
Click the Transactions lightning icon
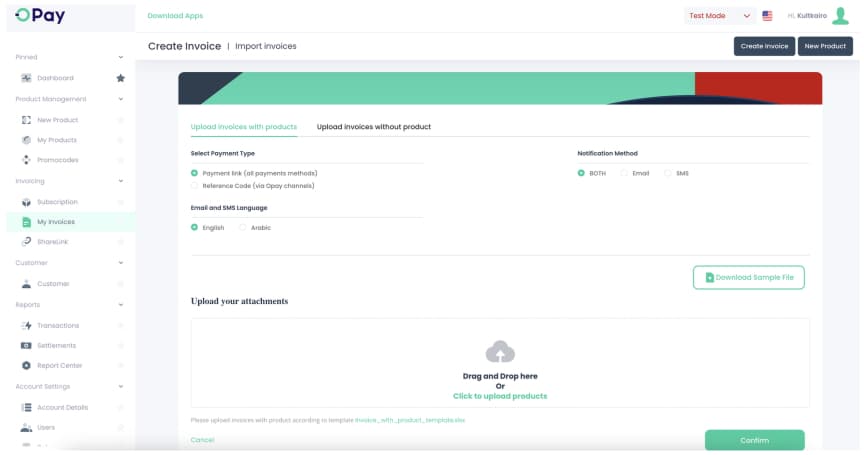(x=26, y=326)
